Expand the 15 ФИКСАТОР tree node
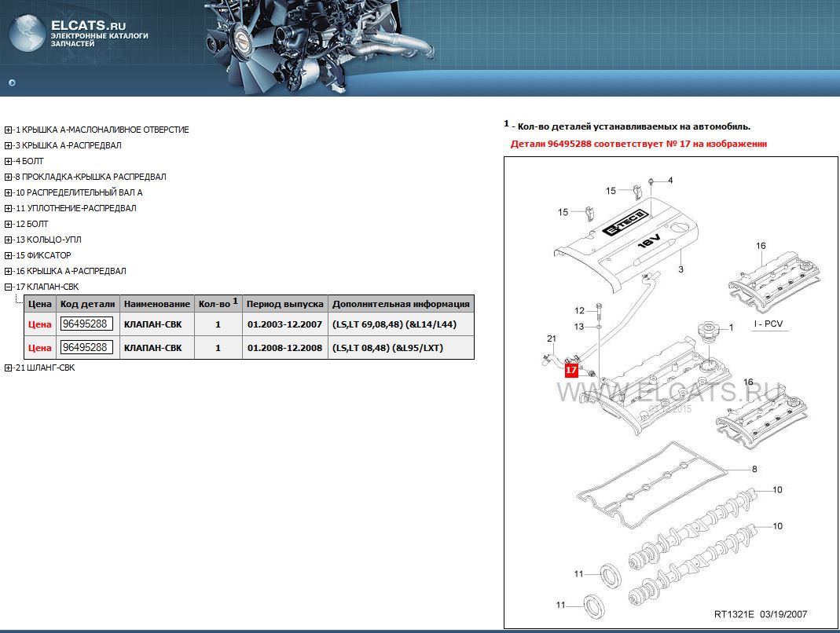Image resolution: width=840 pixels, height=633 pixels. (8, 255)
